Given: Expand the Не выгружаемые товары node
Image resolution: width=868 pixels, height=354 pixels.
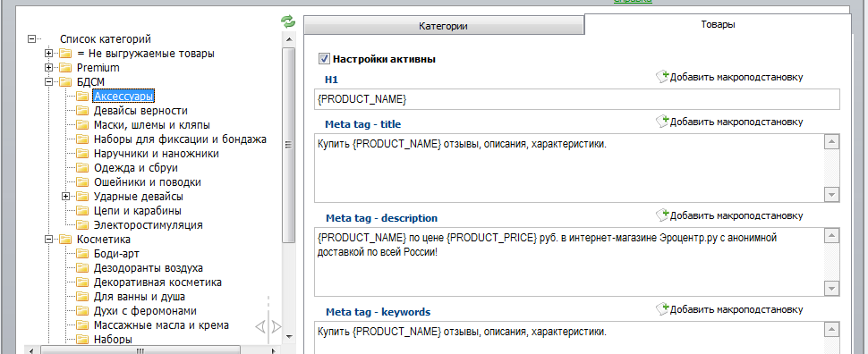Looking at the screenshot, I should click(48, 54).
